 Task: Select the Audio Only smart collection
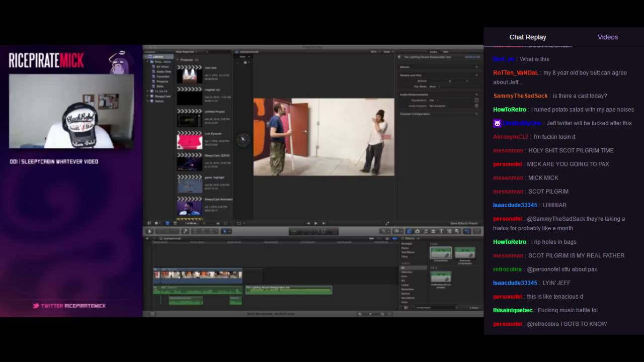[x=164, y=71]
